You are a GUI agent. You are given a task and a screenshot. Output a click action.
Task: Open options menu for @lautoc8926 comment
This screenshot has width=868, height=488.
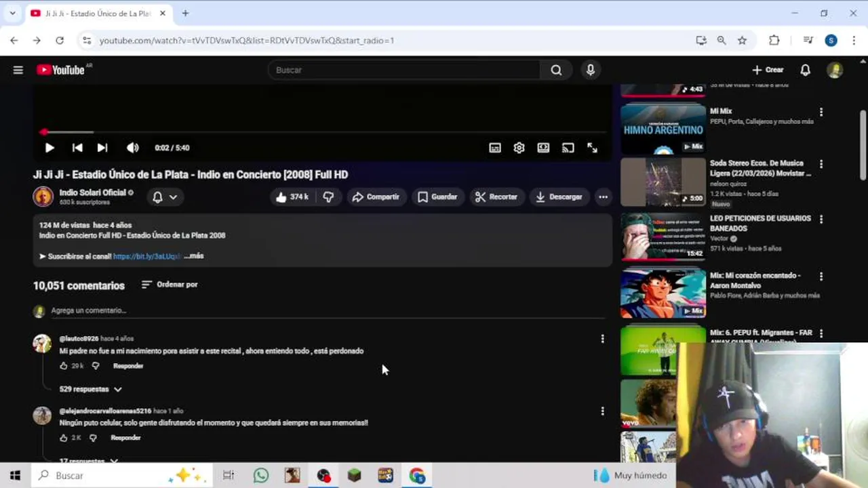point(602,339)
